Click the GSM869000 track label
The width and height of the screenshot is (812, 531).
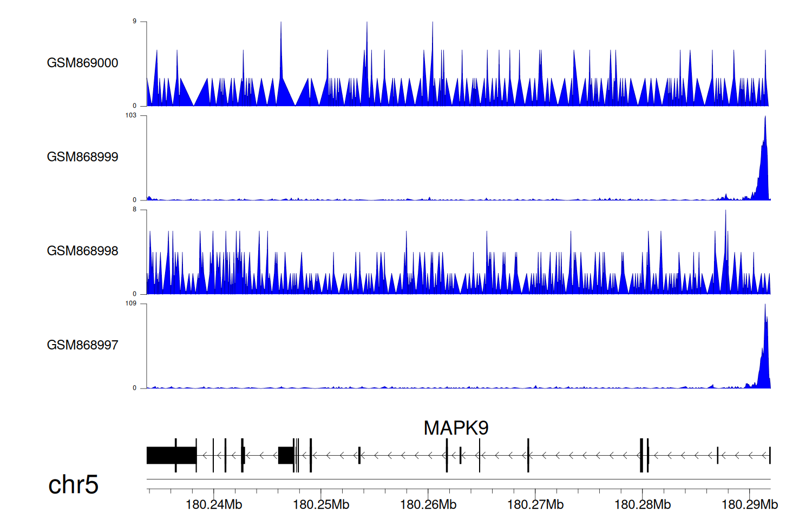tap(82, 63)
